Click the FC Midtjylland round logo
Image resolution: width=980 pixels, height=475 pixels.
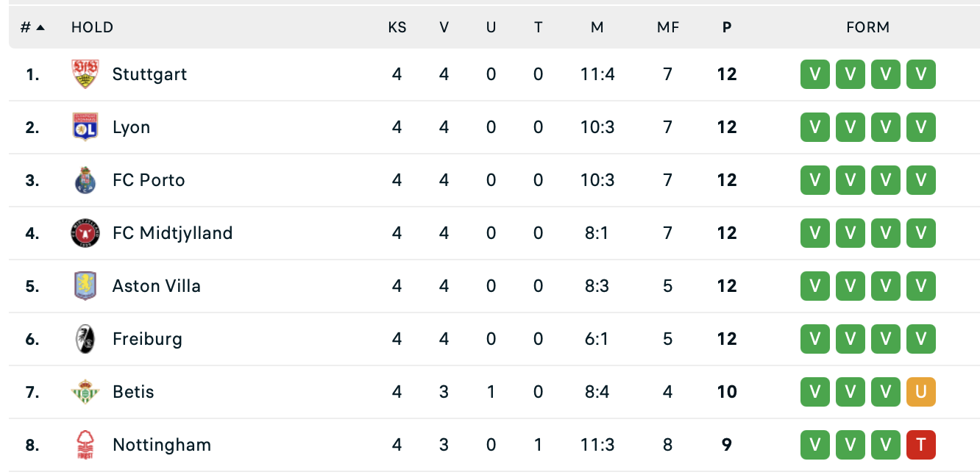85,233
